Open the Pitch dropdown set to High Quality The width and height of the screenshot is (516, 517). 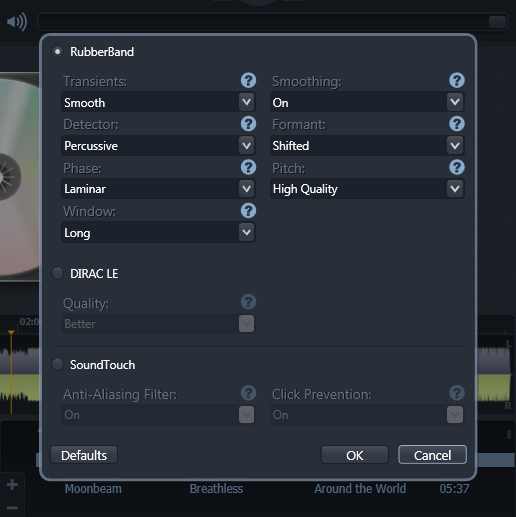point(367,189)
